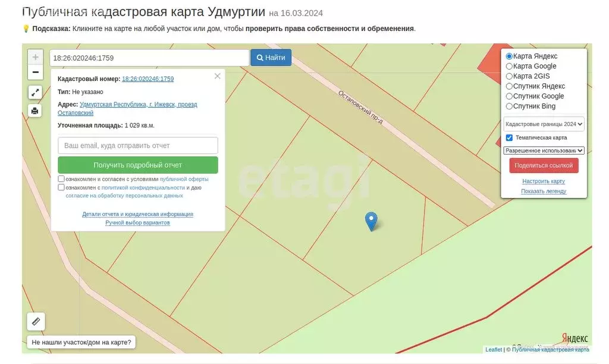Click the email input for the report

[138, 146]
